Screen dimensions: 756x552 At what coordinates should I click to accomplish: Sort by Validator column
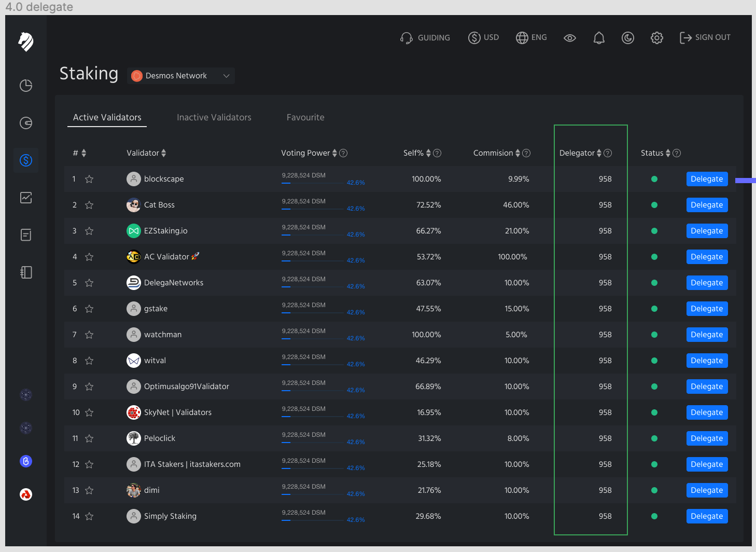tap(164, 153)
